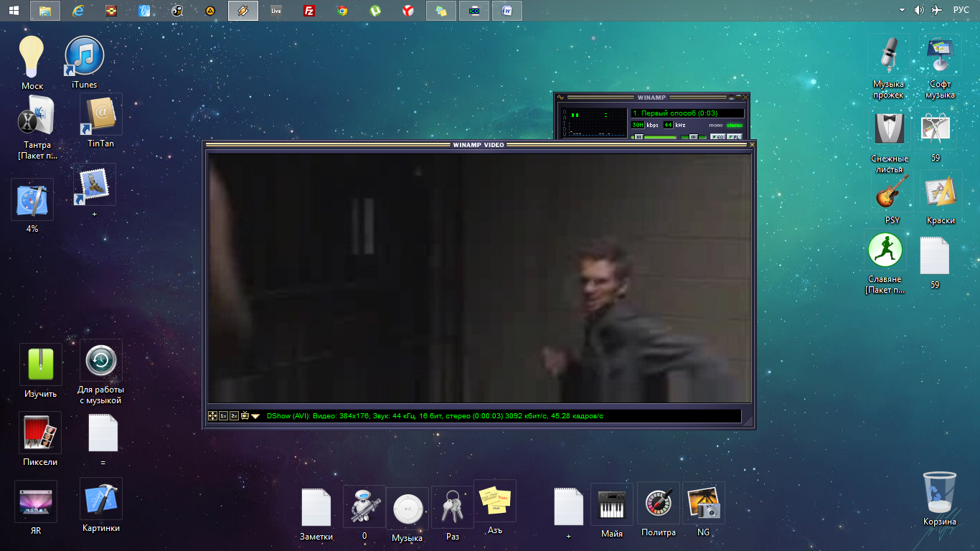Viewport: 980px width, 551px height.
Task: Open File Explorer from the taskbar
Action: pos(45,11)
